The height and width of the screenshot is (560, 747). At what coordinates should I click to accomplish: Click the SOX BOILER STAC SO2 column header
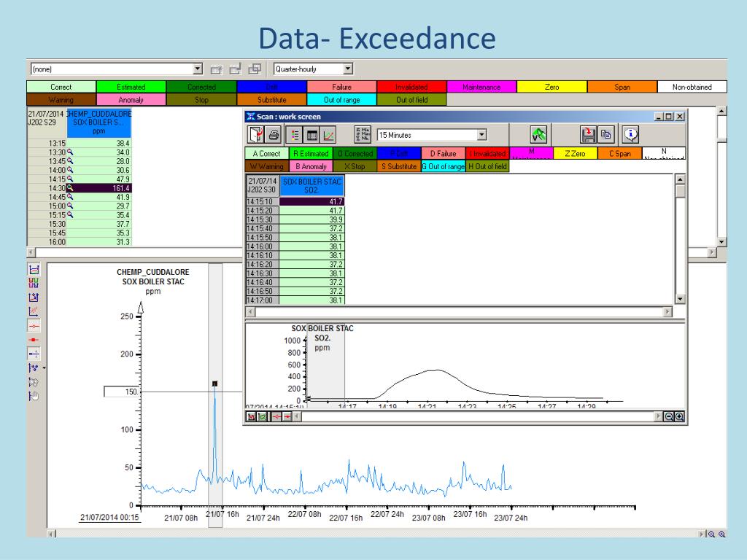[311, 185]
